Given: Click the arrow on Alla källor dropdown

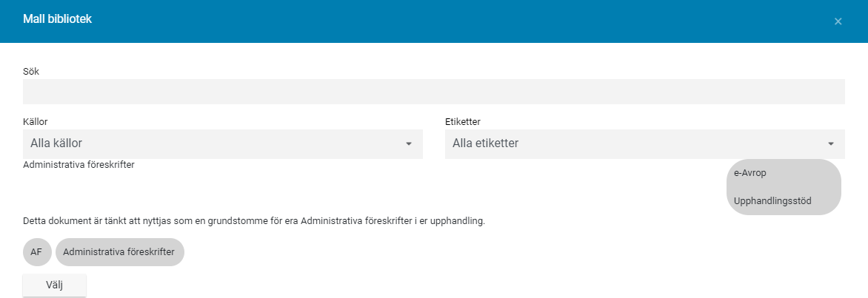Looking at the screenshot, I should (x=408, y=143).
